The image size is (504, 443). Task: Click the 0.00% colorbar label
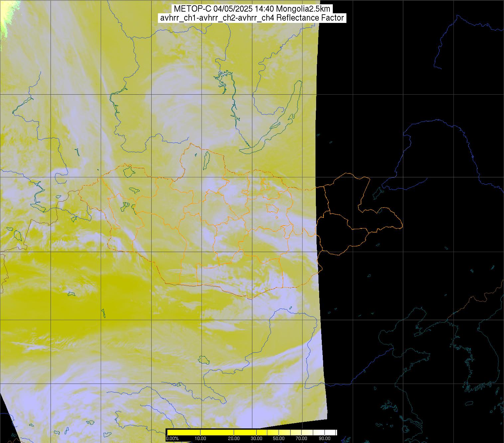pos(172,439)
